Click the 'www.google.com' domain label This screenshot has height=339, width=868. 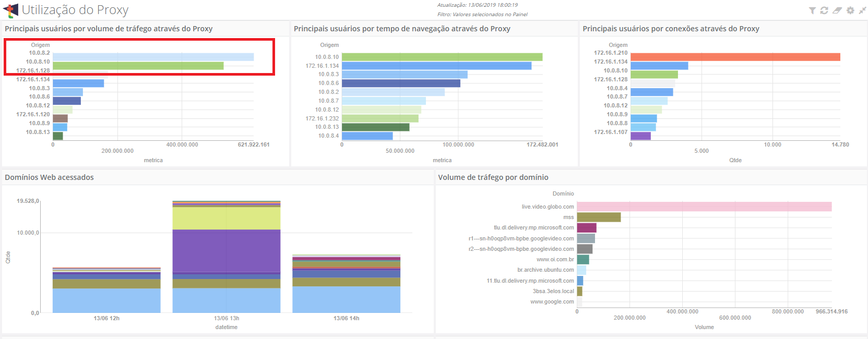click(x=552, y=301)
